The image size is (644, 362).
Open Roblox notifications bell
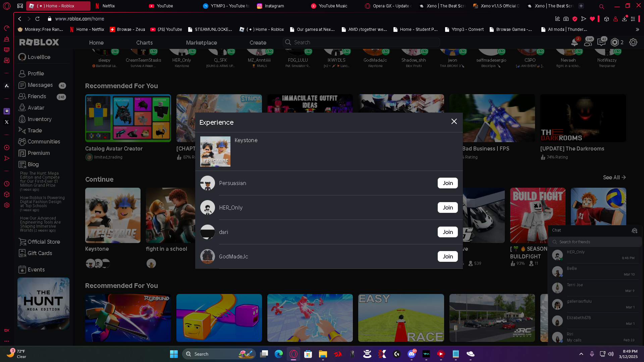point(575,42)
